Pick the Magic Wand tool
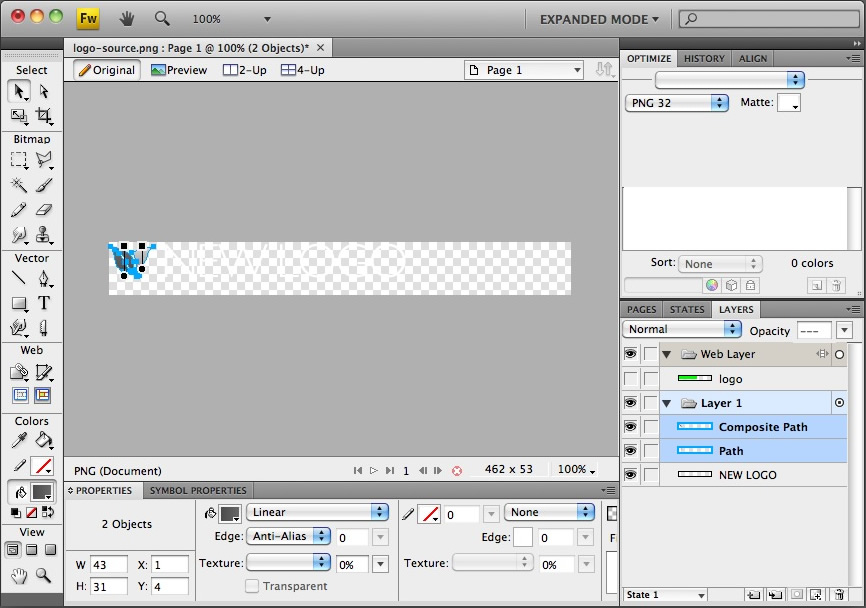 (19, 185)
